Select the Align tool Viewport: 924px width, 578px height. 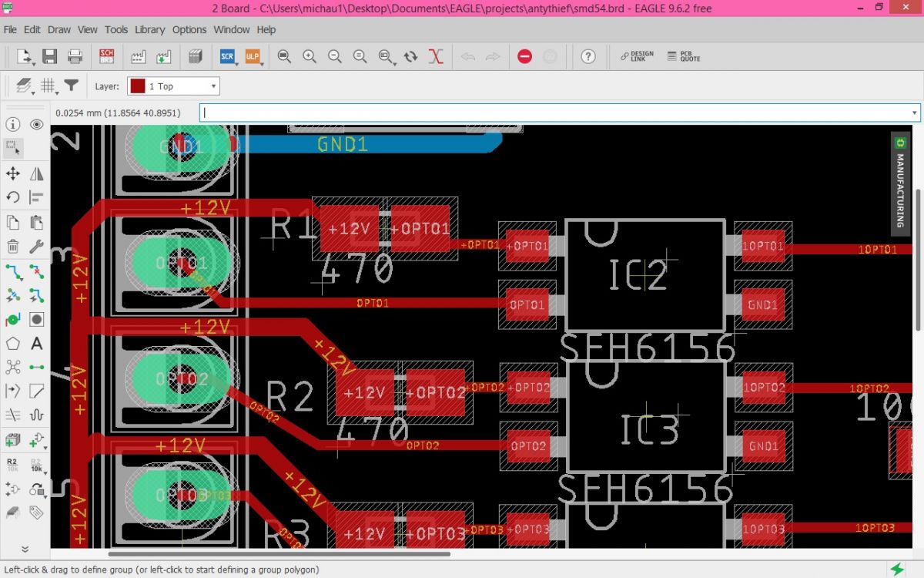(x=36, y=197)
